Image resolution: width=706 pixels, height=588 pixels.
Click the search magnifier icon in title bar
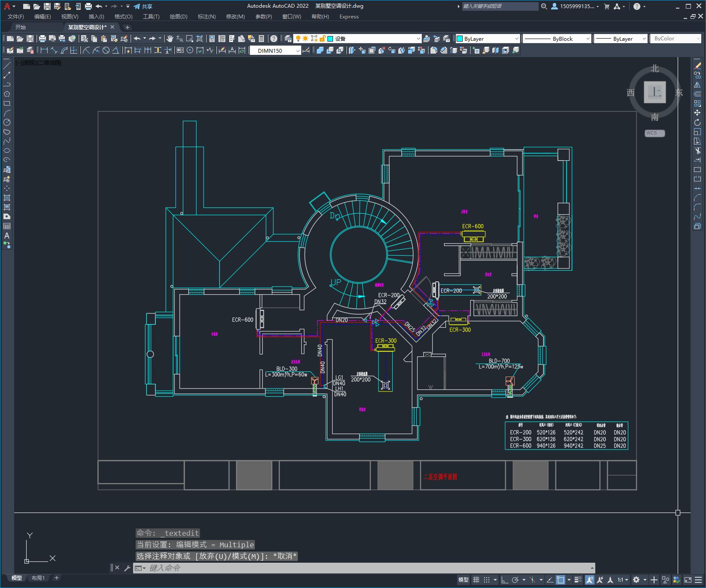pyautogui.click(x=544, y=6)
